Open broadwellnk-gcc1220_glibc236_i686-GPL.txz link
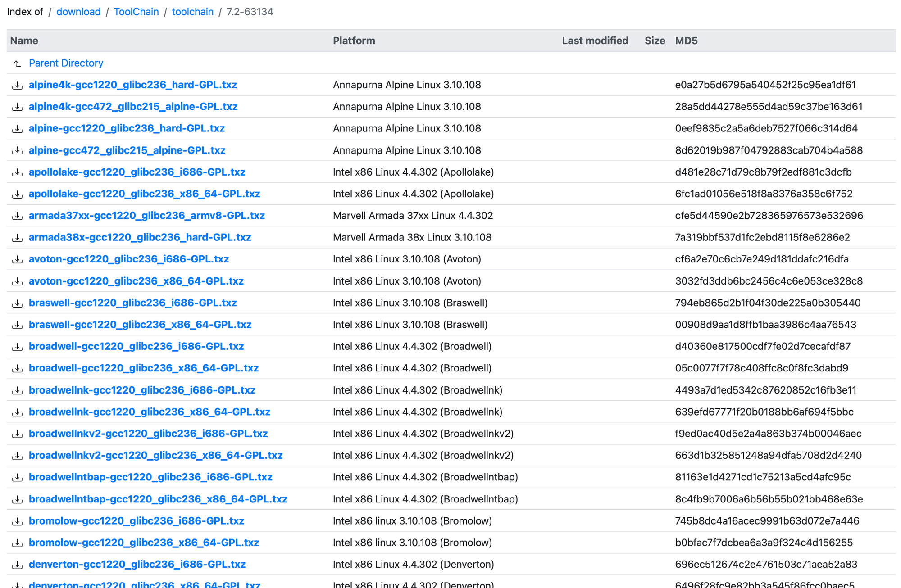The image size is (901, 588). tap(142, 390)
